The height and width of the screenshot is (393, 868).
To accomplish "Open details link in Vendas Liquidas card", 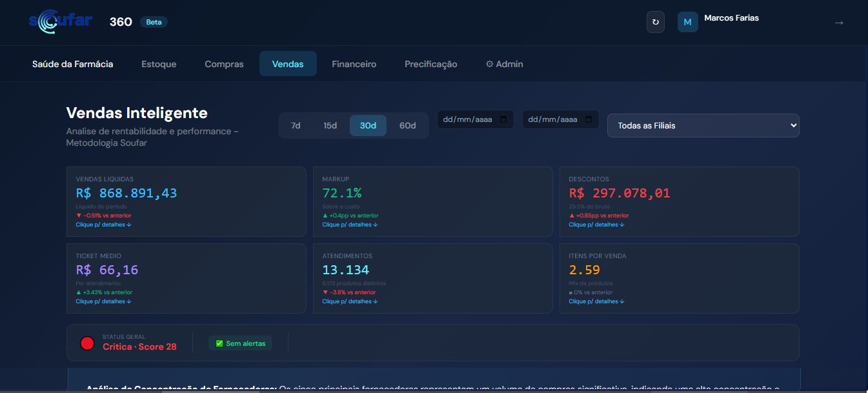I will coord(104,225).
